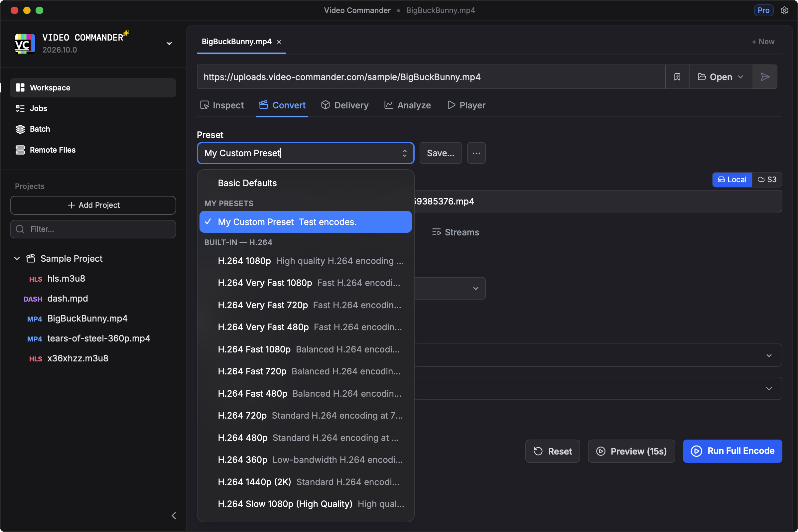Open a new tab with + New

point(763,41)
